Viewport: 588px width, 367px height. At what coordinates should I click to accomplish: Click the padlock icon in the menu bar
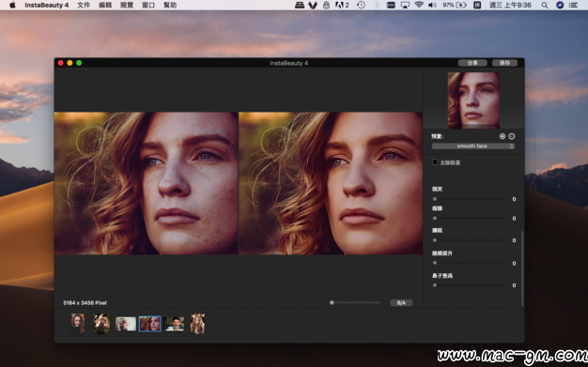[x=326, y=5]
